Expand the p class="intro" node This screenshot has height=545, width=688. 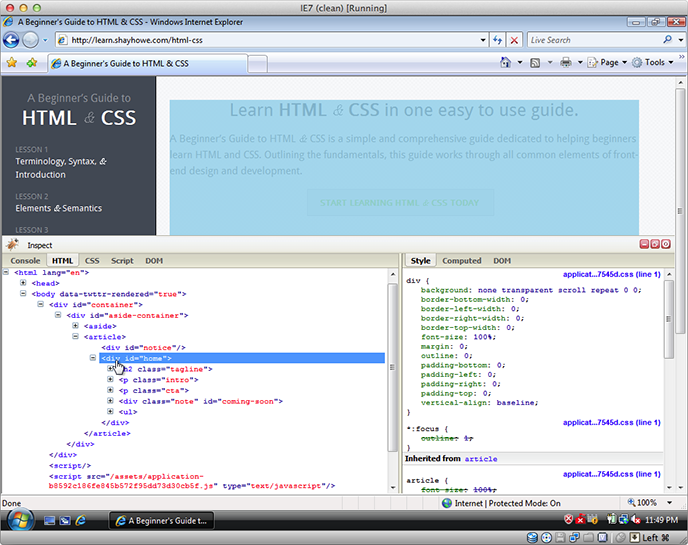click(x=110, y=379)
